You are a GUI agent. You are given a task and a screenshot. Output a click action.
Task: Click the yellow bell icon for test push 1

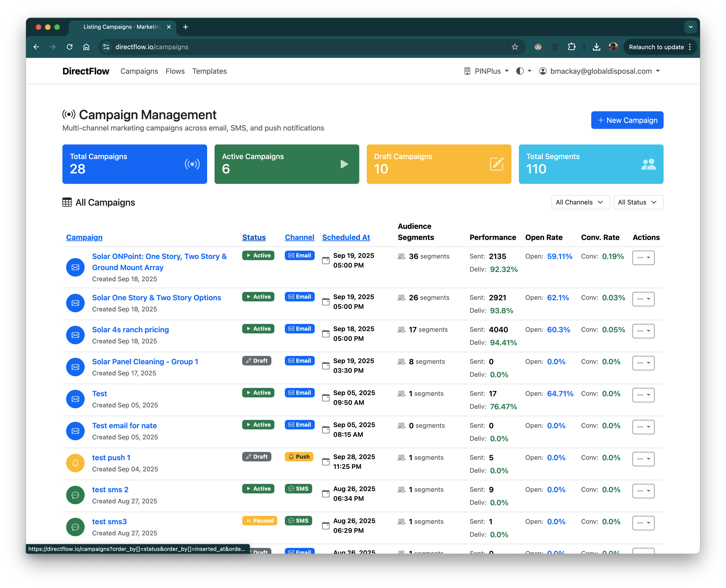click(75, 463)
